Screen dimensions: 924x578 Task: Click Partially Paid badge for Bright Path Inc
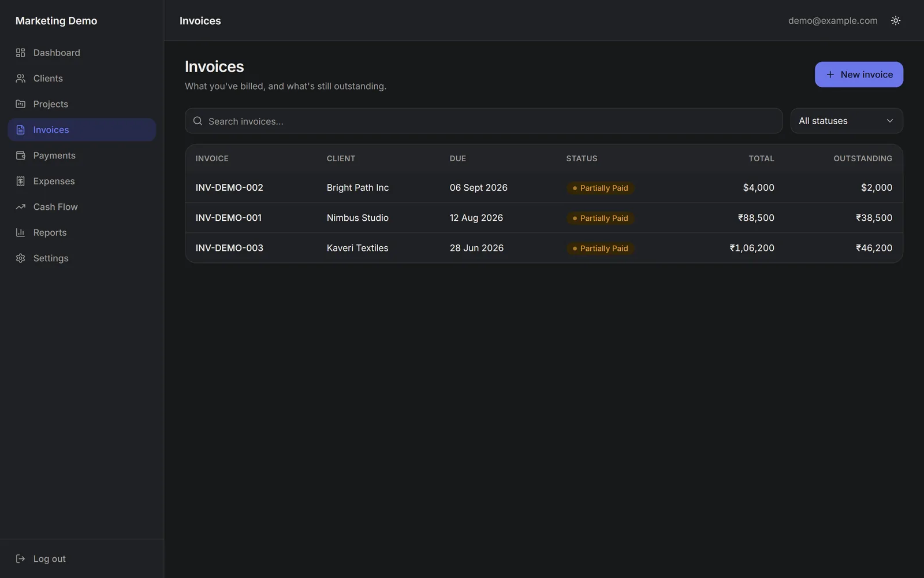(x=600, y=188)
